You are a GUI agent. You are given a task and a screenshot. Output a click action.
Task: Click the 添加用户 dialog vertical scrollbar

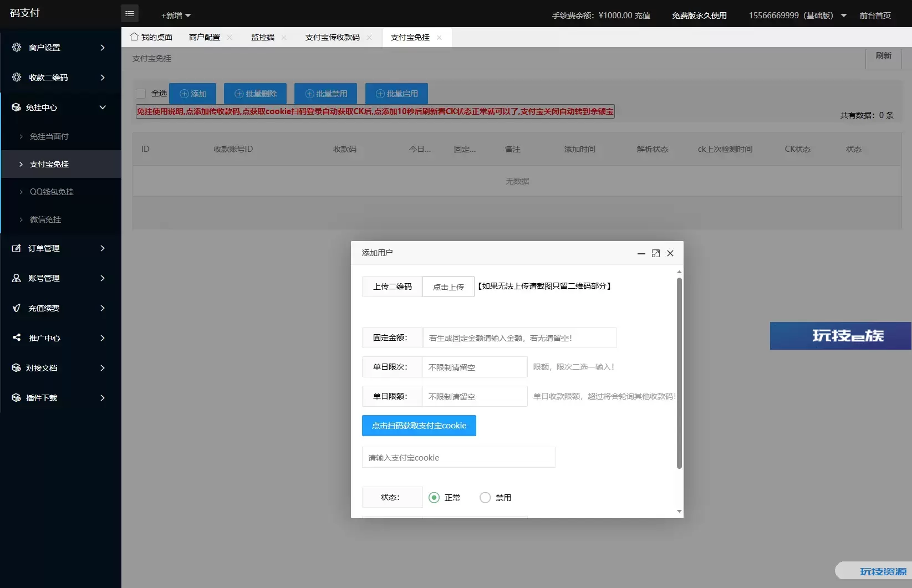tap(679, 374)
